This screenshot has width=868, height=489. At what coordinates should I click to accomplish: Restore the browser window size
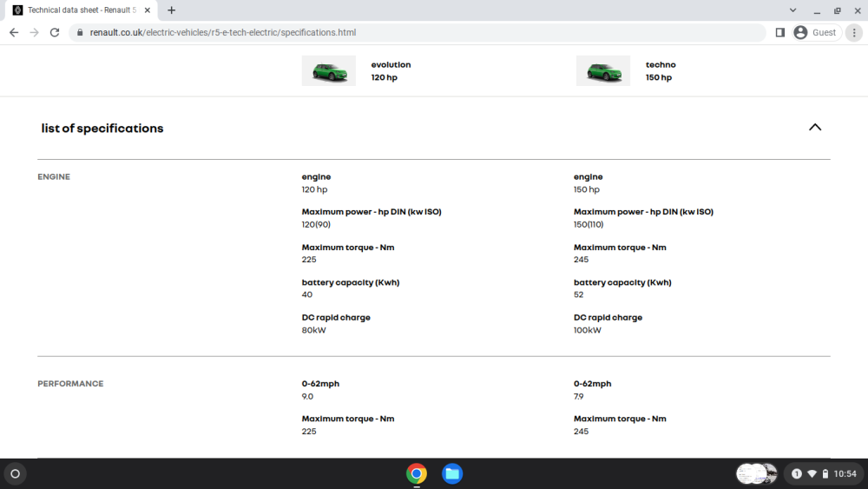pyautogui.click(x=837, y=10)
